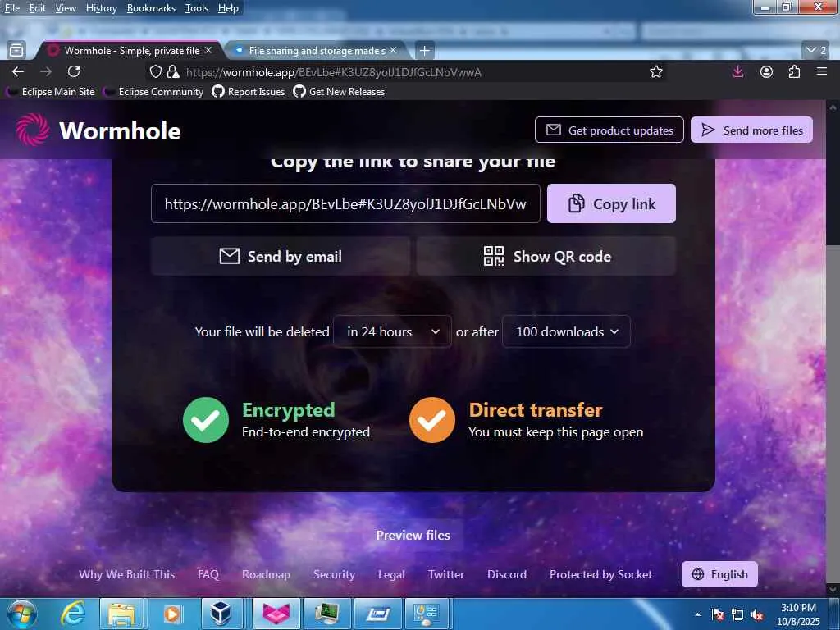Switch to the Wormhole tab
The image size is (840, 630).
(129, 50)
